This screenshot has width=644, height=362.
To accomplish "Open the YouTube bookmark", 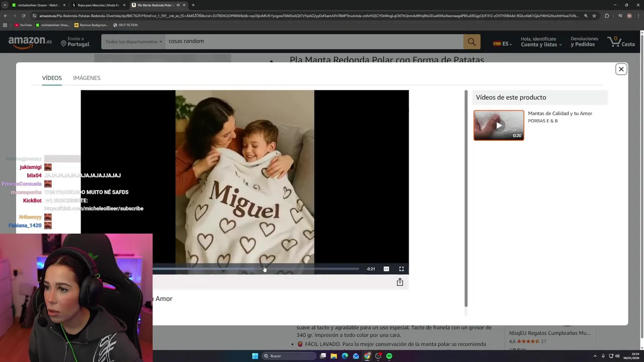I will click(23, 25).
